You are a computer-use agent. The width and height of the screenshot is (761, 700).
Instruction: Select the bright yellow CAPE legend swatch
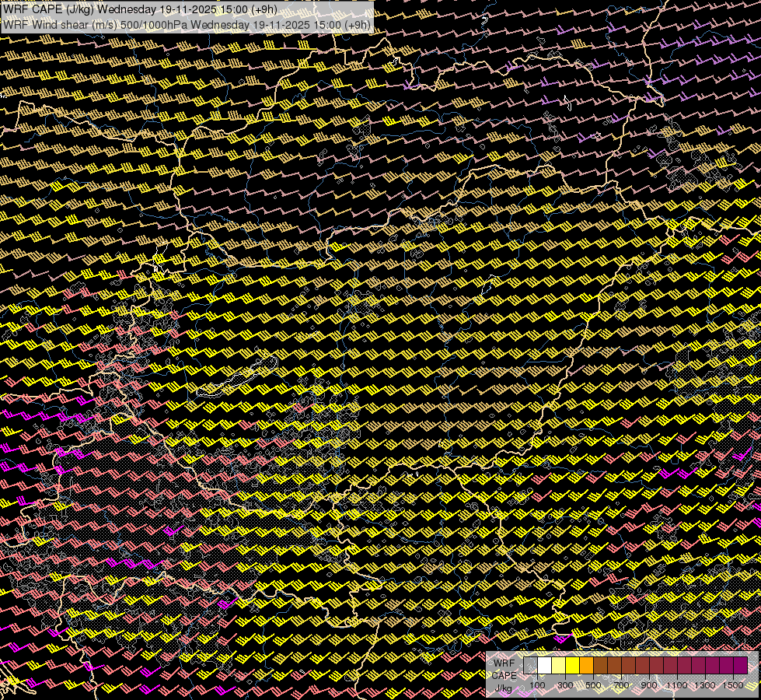(x=573, y=665)
